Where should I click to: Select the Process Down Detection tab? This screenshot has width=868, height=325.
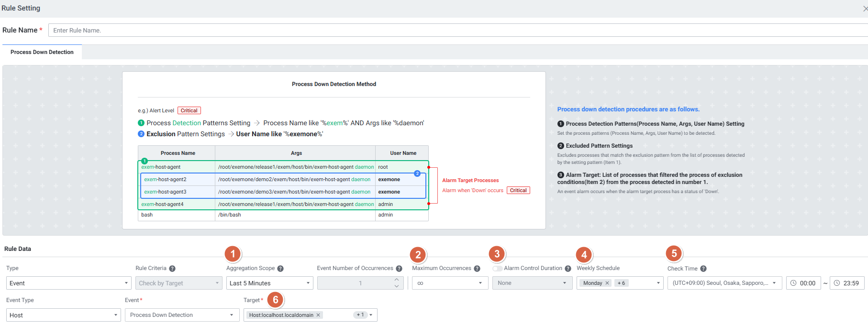(42, 52)
